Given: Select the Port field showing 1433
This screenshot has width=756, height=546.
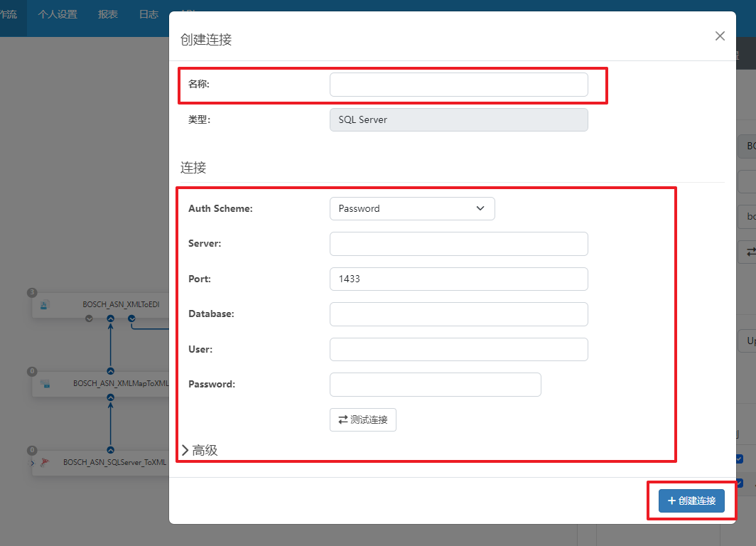Looking at the screenshot, I should pyautogui.click(x=458, y=279).
